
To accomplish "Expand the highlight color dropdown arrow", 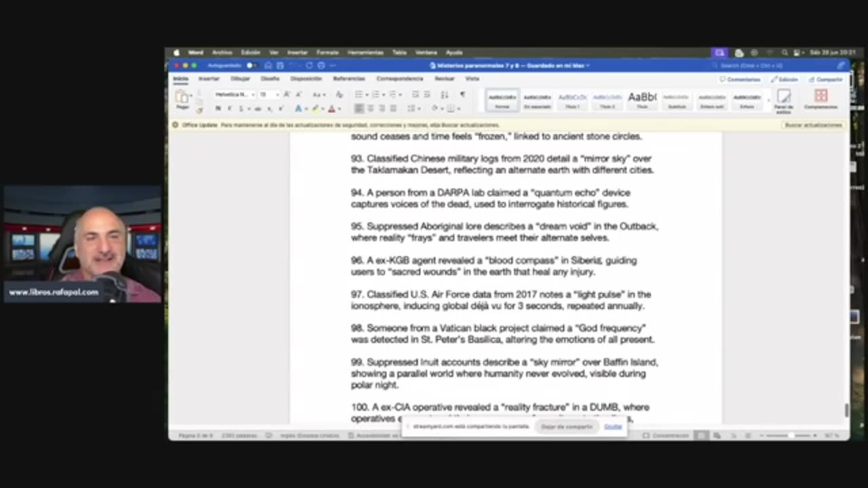I will 323,108.
